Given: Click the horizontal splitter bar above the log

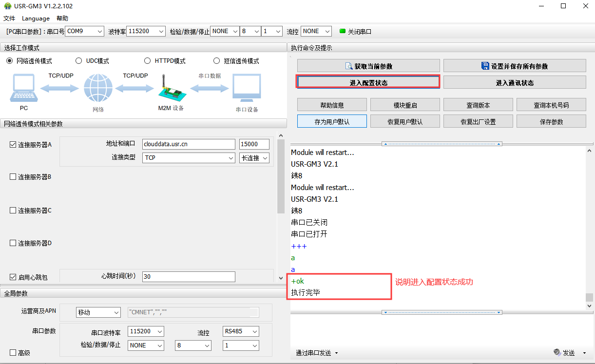Looking at the screenshot, I should coord(441,144).
